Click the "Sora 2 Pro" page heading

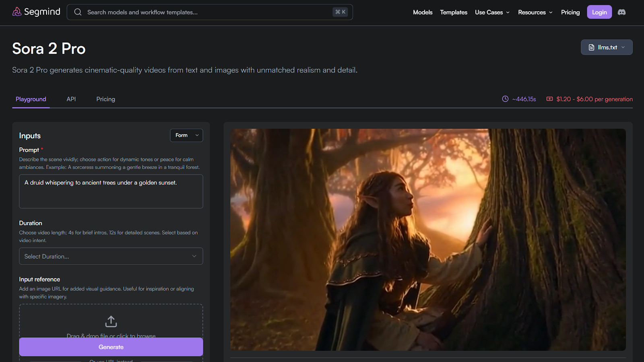[x=49, y=49]
